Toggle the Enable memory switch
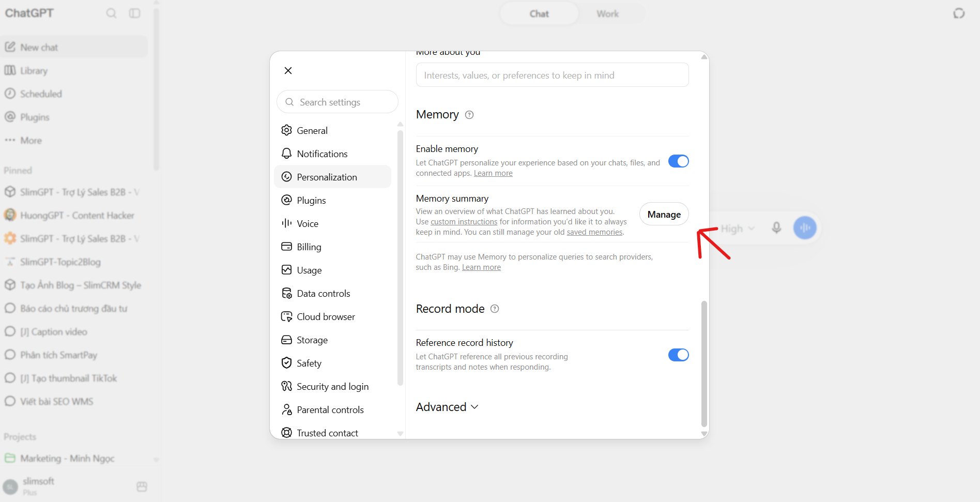This screenshot has height=502, width=980. coord(678,161)
